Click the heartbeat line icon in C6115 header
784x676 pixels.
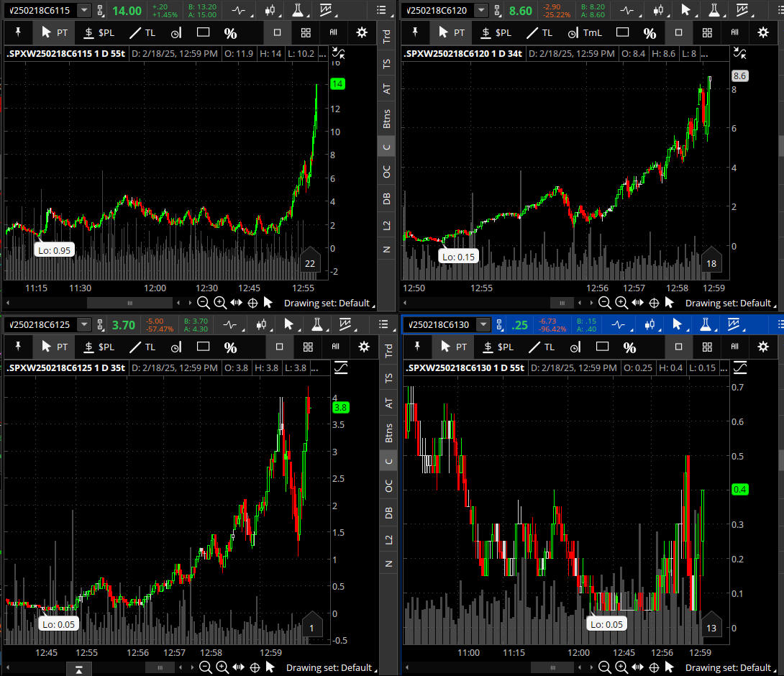[x=239, y=10]
